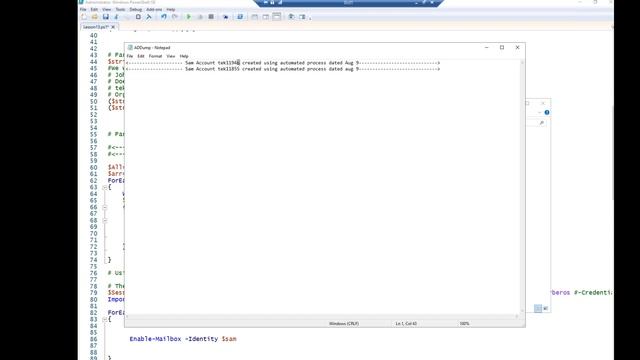Show the command window toolbar icon
This screenshot has width=640, height=360.
click(291, 17)
